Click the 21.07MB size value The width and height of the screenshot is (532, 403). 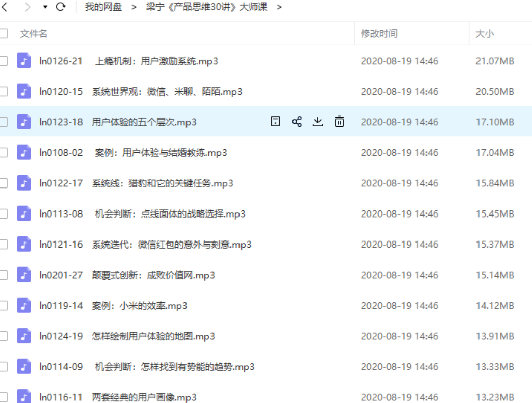(x=495, y=61)
